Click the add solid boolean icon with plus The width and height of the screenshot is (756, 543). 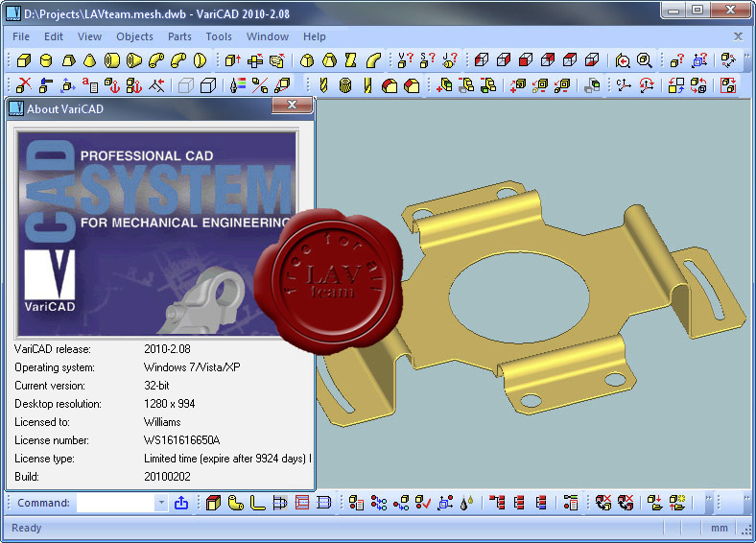[x=444, y=85]
